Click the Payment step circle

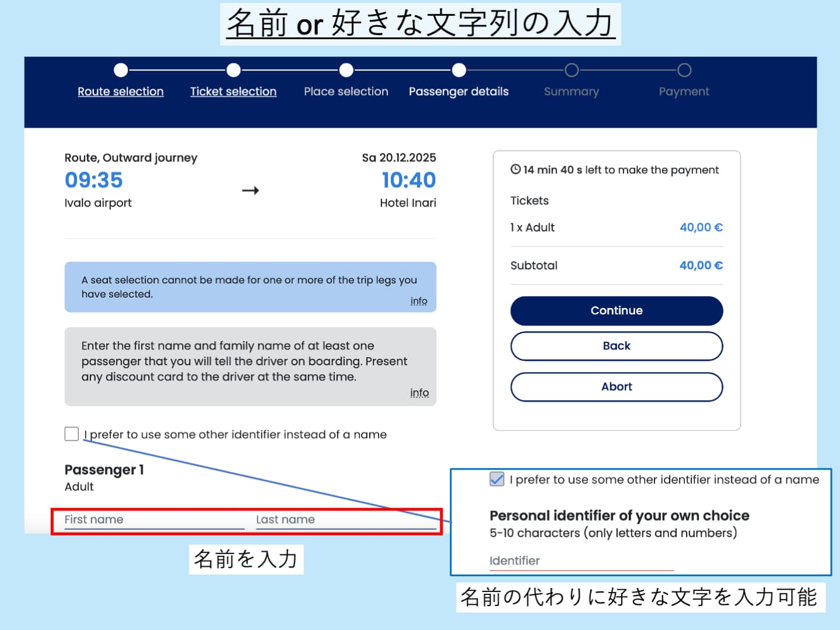[x=684, y=71]
